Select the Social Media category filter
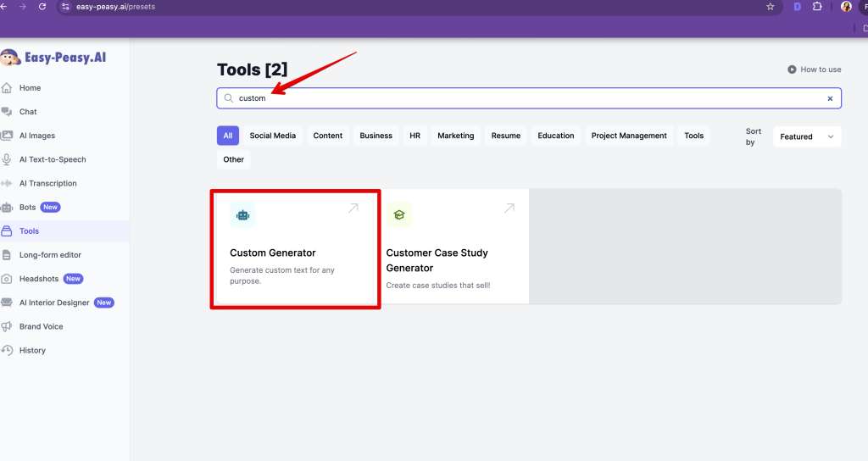Image resolution: width=868 pixels, height=461 pixels. pos(272,136)
